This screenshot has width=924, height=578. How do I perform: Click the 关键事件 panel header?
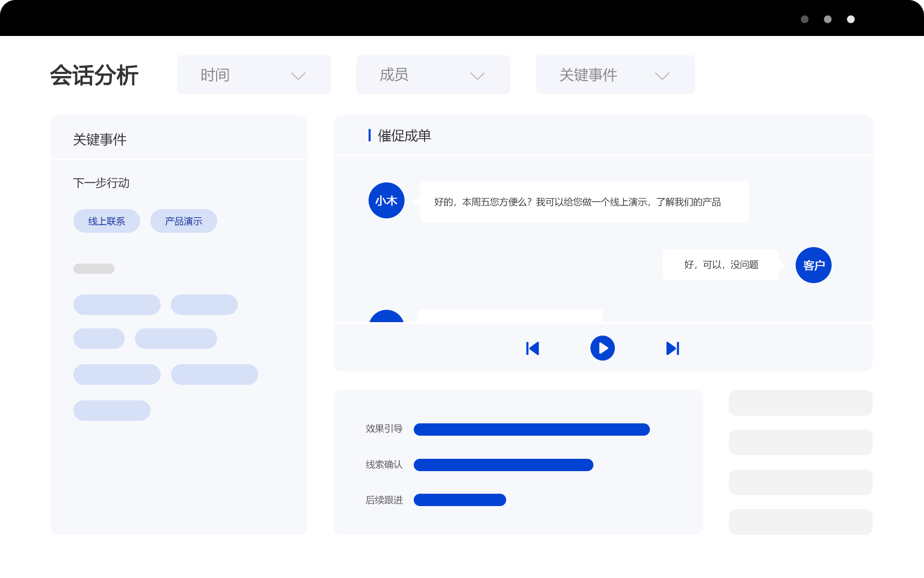click(100, 139)
